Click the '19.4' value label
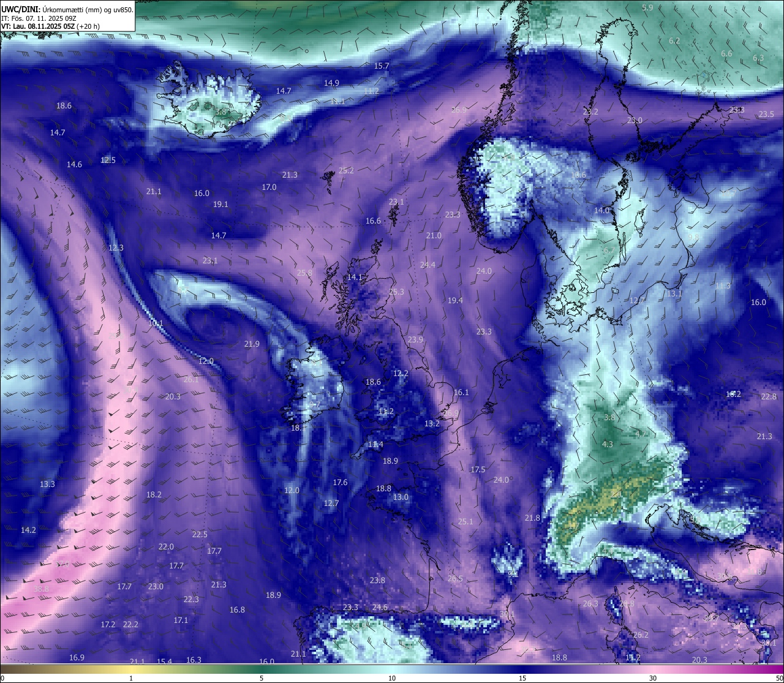Image resolution: width=784 pixels, height=683 pixels. pyautogui.click(x=455, y=300)
